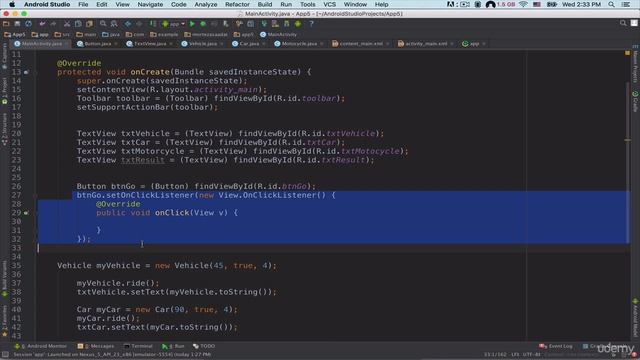
Task: Click the green Run play icon
Action: click(192, 24)
